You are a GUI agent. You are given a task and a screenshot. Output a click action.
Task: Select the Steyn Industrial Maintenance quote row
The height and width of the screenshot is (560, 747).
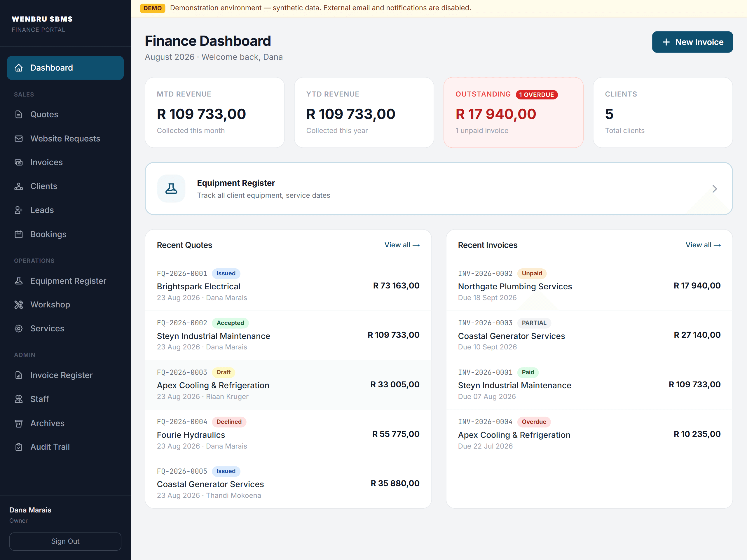tap(288, 335)
